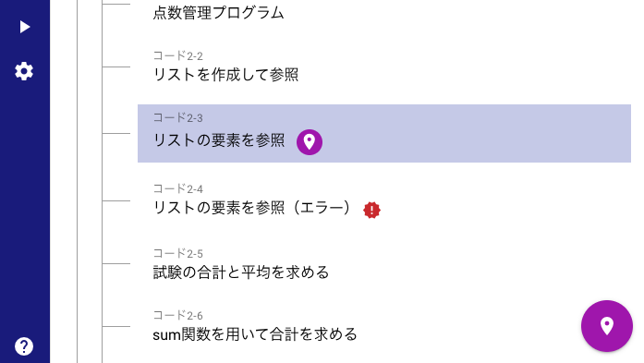Click the コード2-4 label
The image size is (644, 363).
tap(177, 188)
